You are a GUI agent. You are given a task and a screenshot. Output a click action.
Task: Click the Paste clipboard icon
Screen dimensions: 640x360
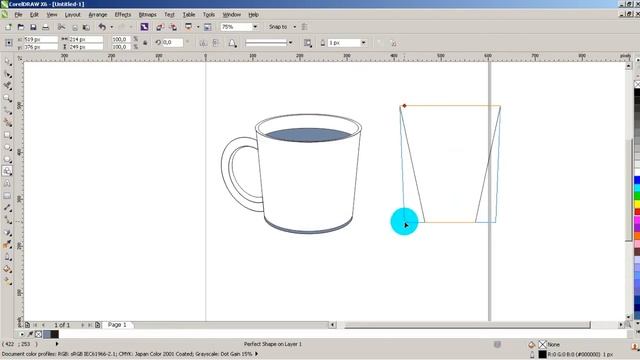coord(86,27)
